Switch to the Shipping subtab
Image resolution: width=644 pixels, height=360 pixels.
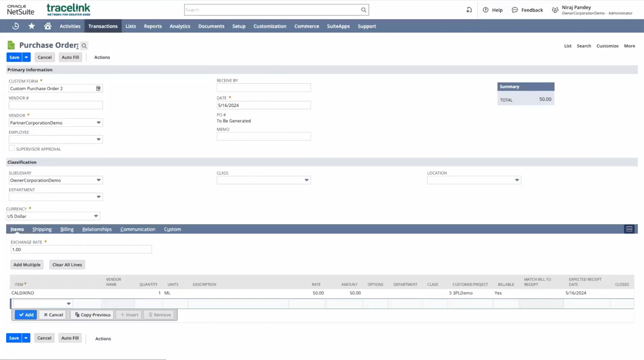pos(42,229)
